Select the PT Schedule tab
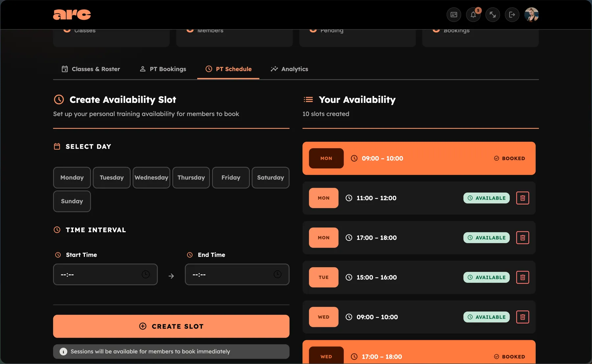Viewport: 592px width, 364px height. 228,69
